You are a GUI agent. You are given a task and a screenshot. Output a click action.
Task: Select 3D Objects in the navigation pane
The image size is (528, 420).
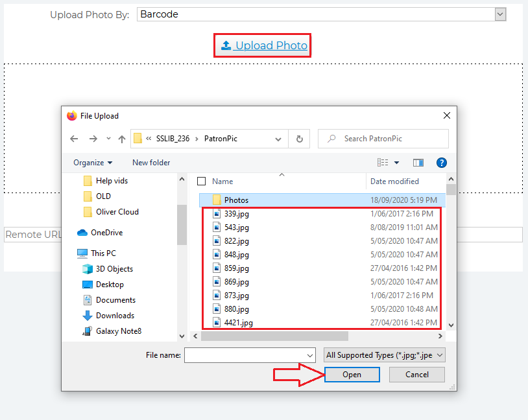click(x=114, y=269)
